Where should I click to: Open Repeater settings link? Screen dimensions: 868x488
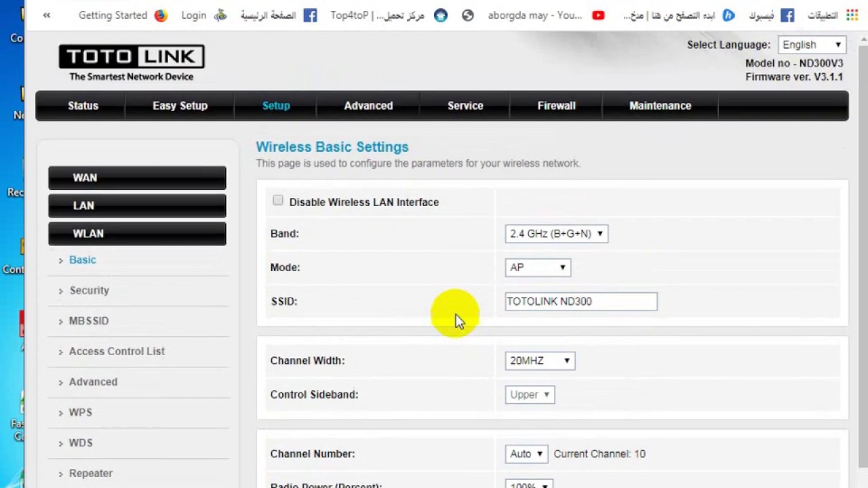(91, 474)
